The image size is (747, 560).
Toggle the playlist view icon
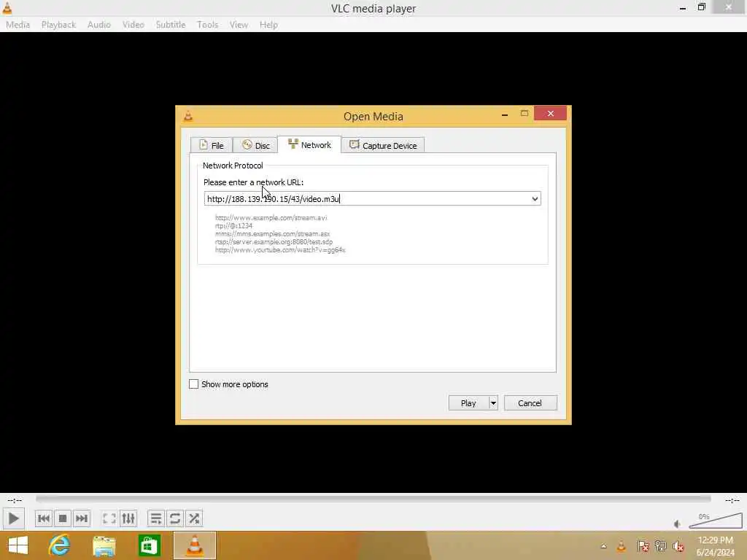[156, 518]
